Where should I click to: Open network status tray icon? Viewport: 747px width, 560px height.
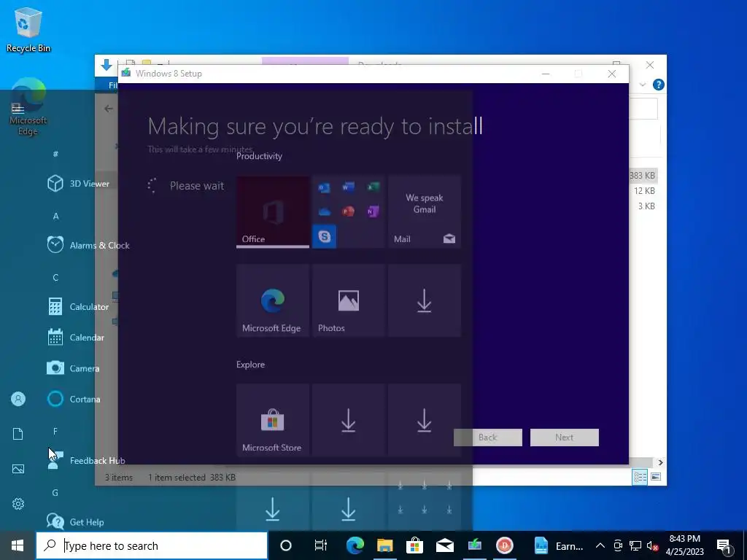pyautogui.click(x=635, y=545)
